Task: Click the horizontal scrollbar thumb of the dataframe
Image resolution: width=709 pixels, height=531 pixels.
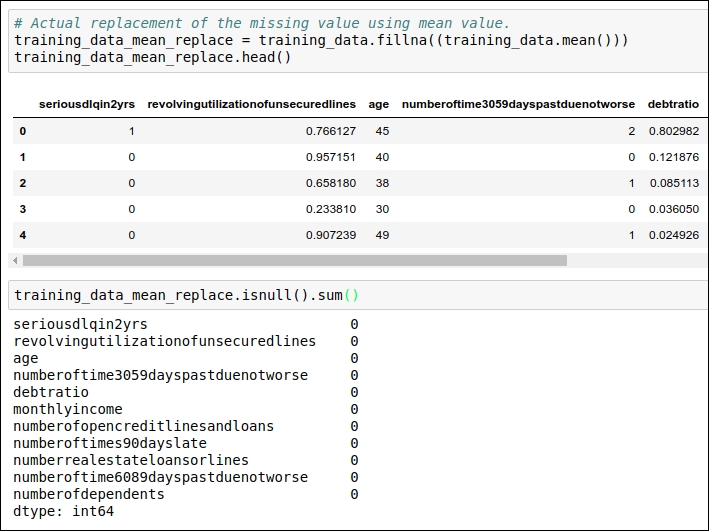Action: pos(295,261)
